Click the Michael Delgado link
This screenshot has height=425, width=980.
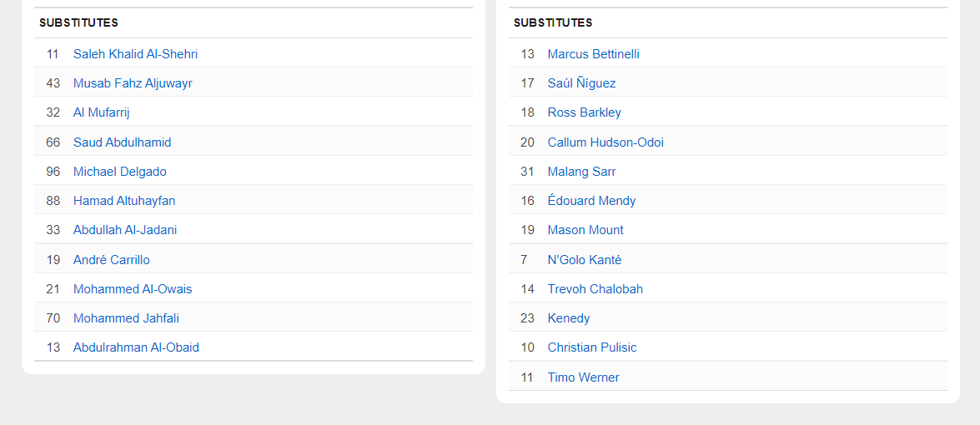point(120,172)
